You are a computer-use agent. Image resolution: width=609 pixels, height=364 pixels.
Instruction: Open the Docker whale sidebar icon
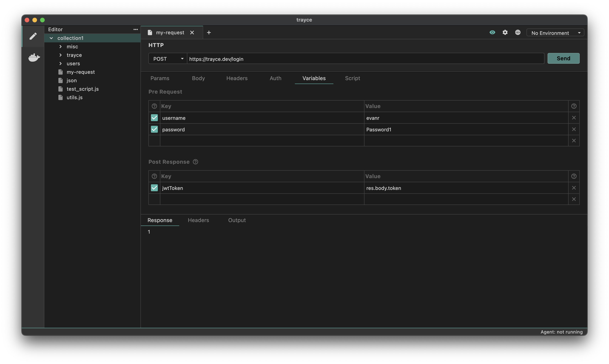(x=34, y=58)
